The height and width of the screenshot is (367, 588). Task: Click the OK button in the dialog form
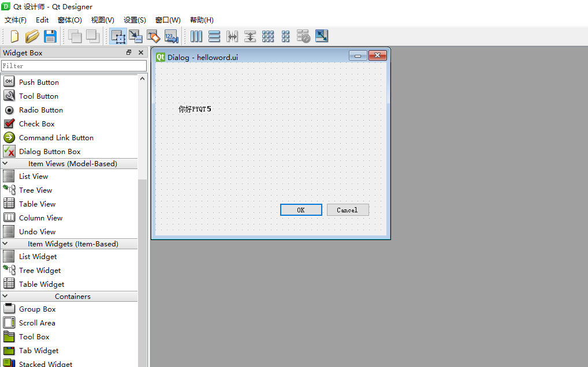pyautogui.click(x=301, y=209)
